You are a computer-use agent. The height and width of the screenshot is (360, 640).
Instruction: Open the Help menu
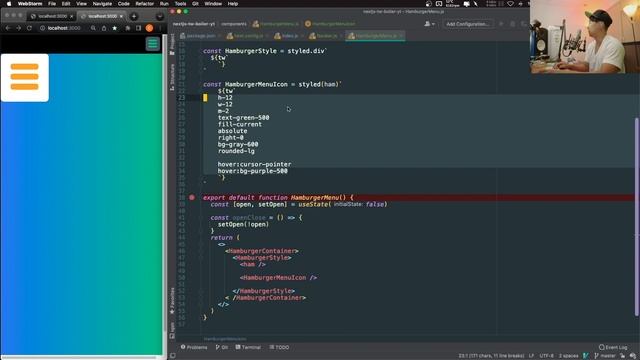pyautogui.click(x=233, y=4)
